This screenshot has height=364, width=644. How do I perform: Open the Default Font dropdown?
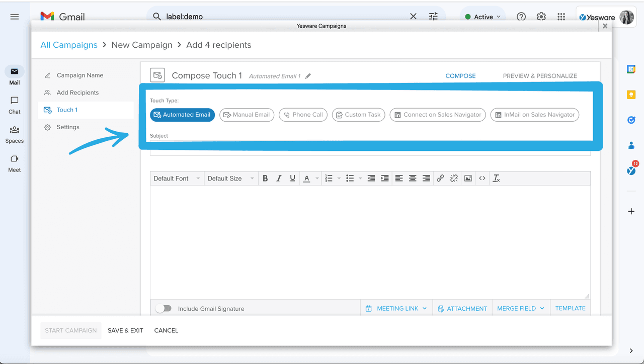pos(177,178)
